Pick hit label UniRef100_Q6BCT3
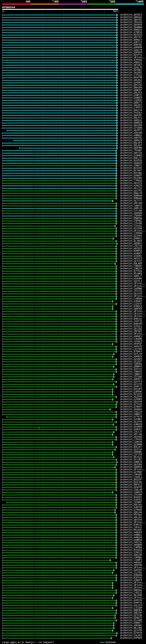 point(131,103)
